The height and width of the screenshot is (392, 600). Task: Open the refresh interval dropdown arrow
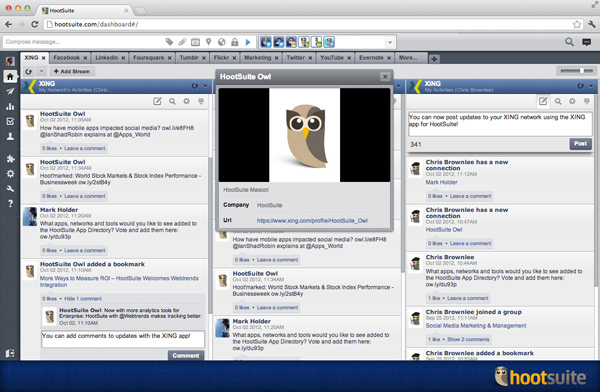pyautogui.click(x=41, y=71)
